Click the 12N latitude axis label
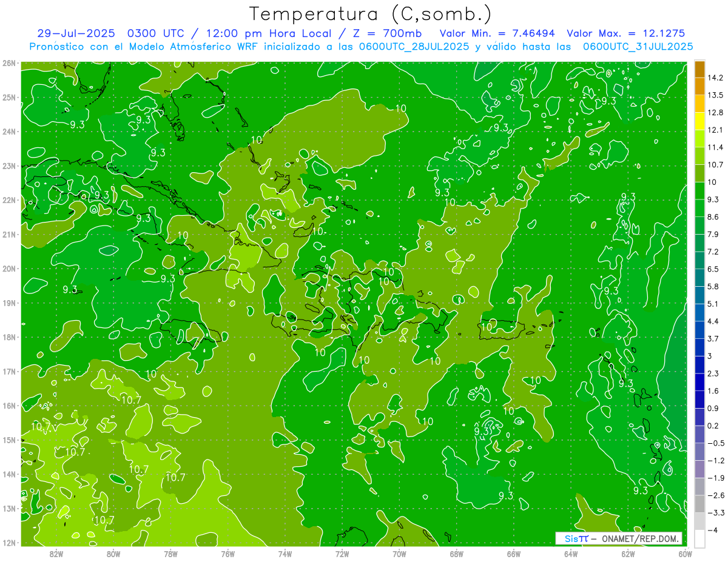The width and height of the screenshot is (728, 562). [8, 543]
